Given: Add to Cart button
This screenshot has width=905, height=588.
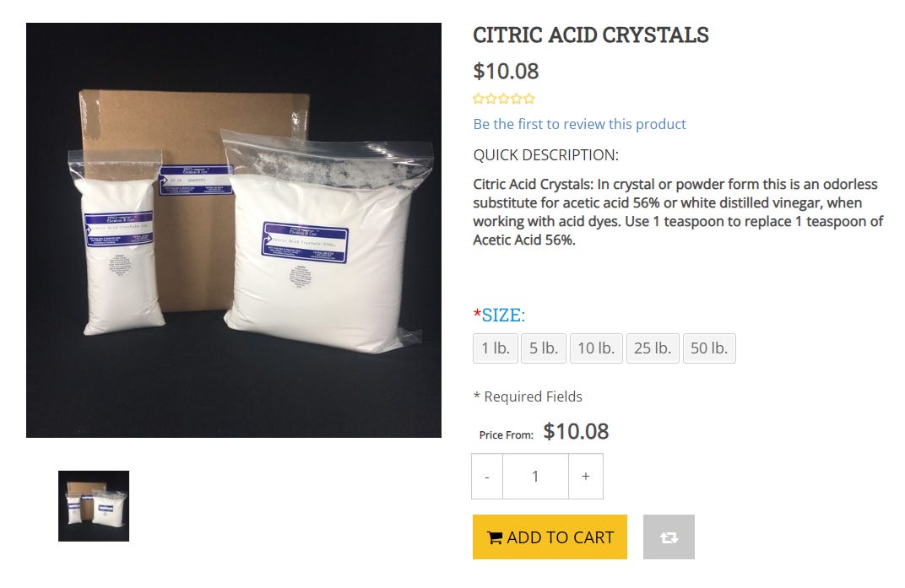Looking at the screenshot, I should 550,537.
